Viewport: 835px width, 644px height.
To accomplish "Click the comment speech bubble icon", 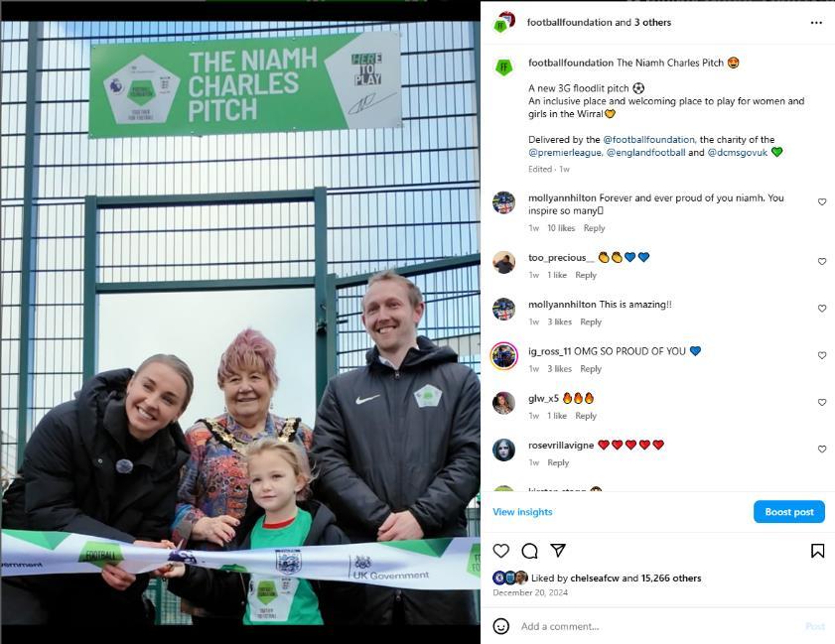I will pyautogui.click(x=529, y=551).
